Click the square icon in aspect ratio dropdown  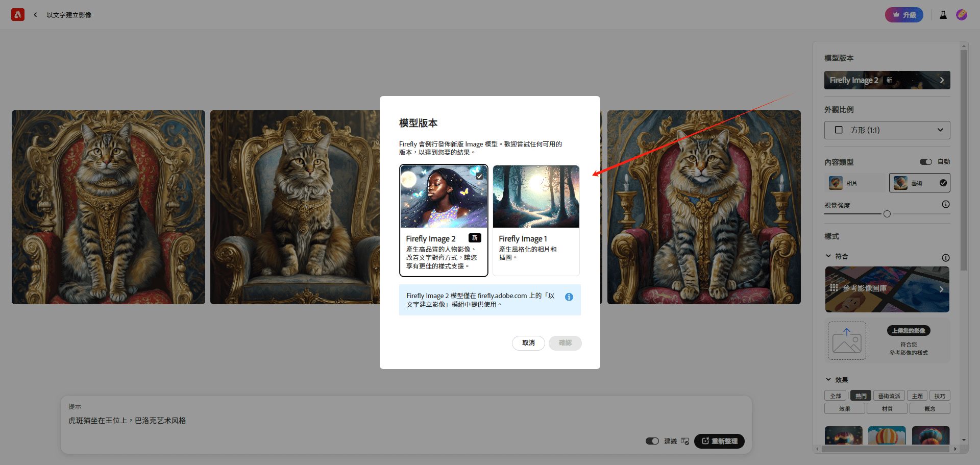(x=839, y=130)
